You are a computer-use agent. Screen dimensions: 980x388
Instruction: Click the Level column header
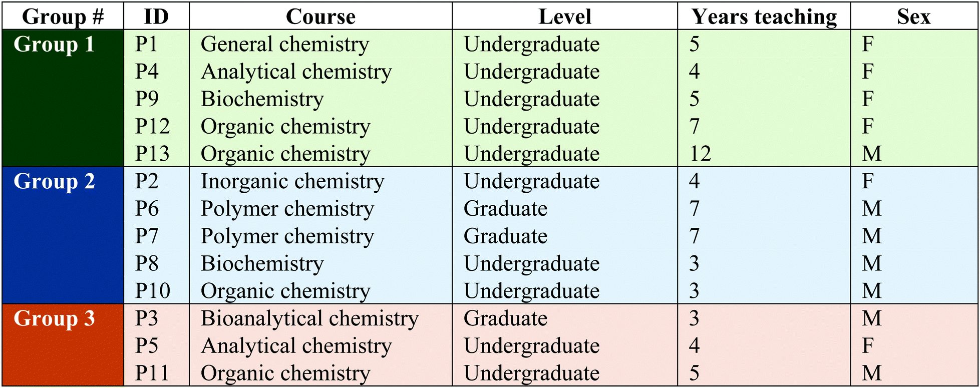(x=565, y=16)
